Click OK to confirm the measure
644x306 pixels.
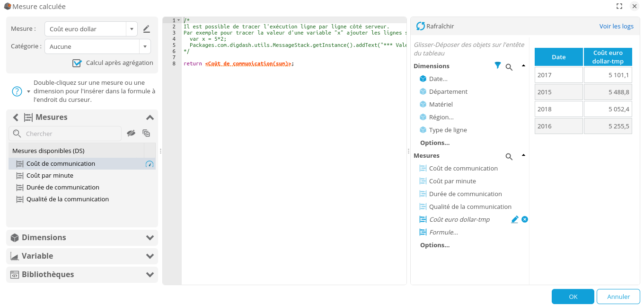573,297
